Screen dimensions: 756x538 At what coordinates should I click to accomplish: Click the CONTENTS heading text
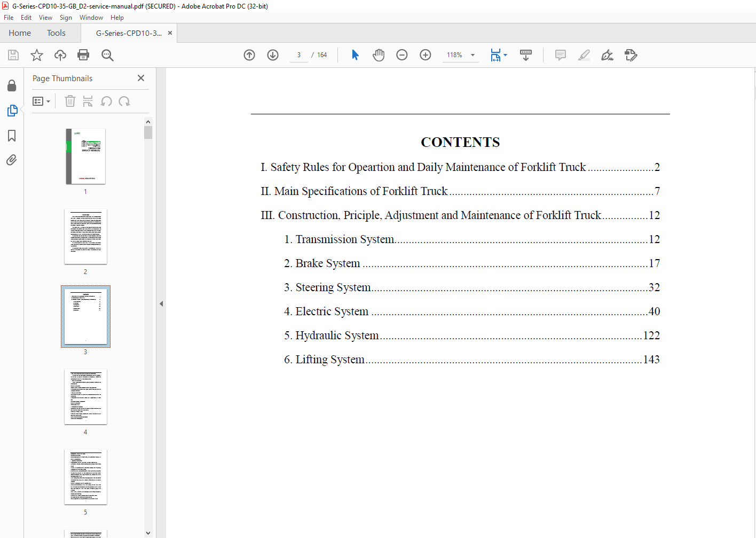[460, 142]
